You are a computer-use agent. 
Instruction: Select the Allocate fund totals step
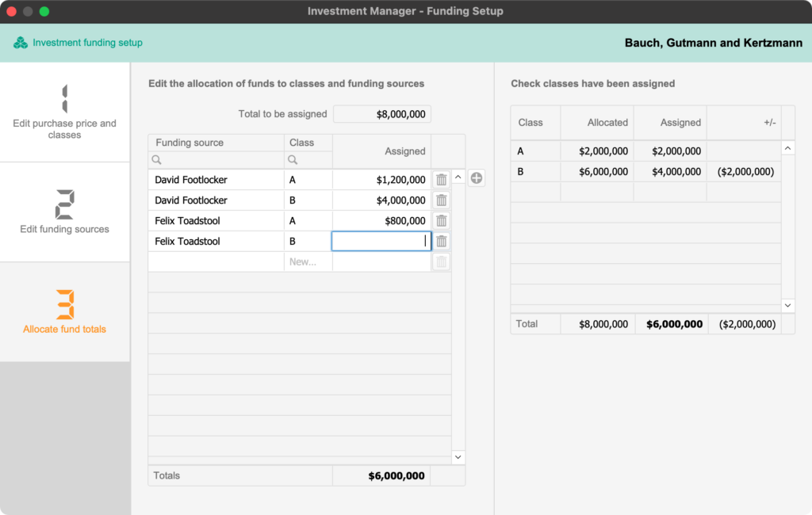(x=64, y=309)
